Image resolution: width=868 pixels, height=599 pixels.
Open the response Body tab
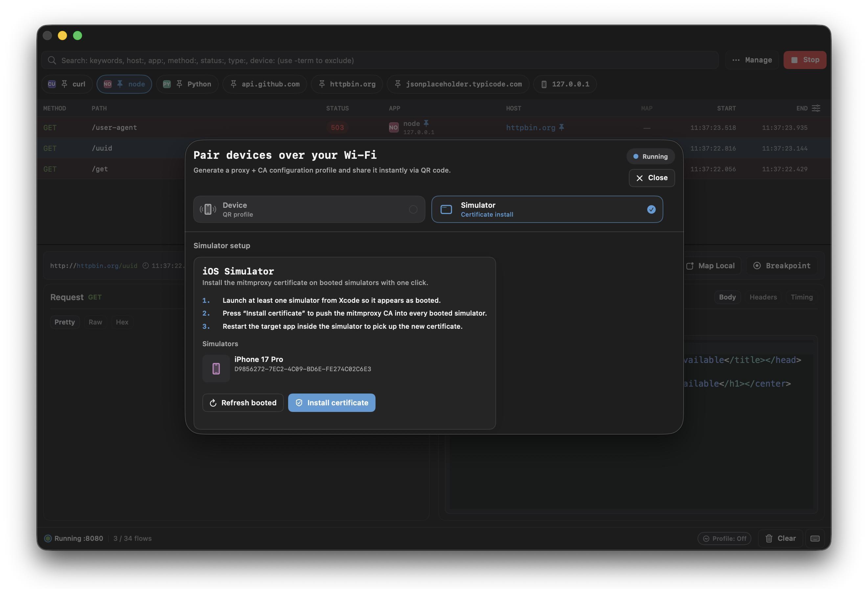point(727,297)
